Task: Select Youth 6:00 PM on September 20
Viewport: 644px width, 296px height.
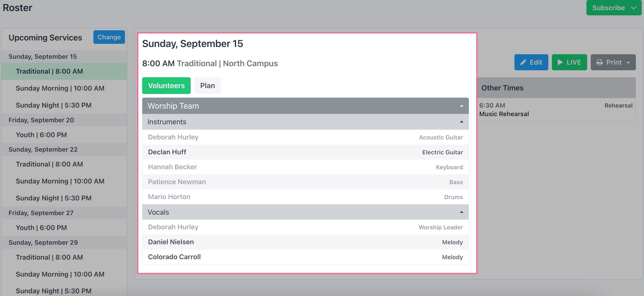Action: coord(41,135)
